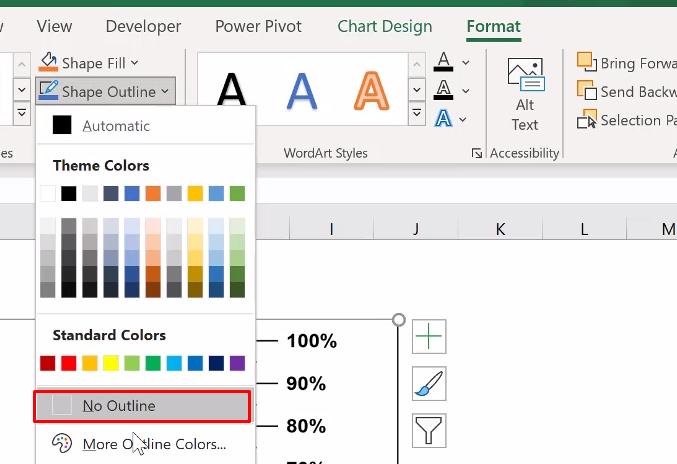Pick the red standard color swatch

click(69, 363)
